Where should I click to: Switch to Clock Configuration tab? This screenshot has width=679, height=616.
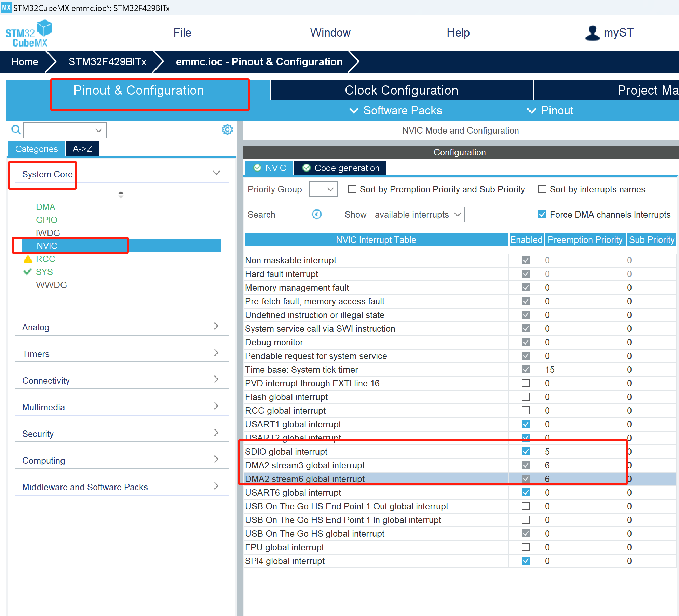402,90
